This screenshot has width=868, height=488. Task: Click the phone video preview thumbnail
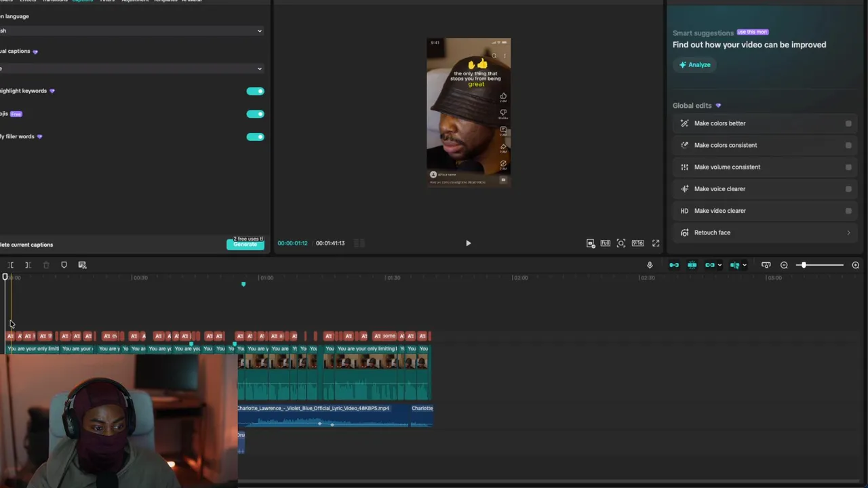point(469,112)
